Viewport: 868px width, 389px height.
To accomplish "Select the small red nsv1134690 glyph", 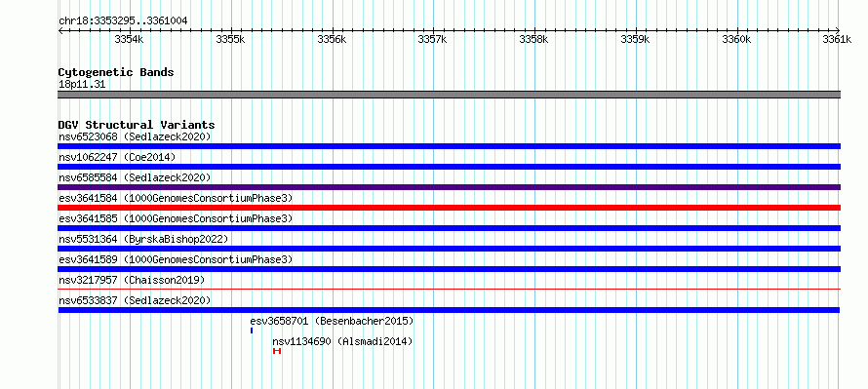I will [277, 351].
